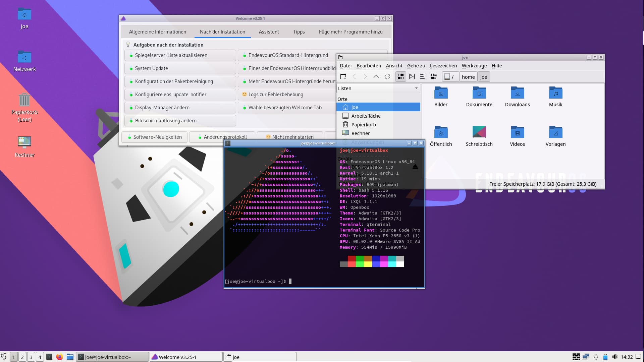Switch to the Tipps tab

[x=299, y=32]
